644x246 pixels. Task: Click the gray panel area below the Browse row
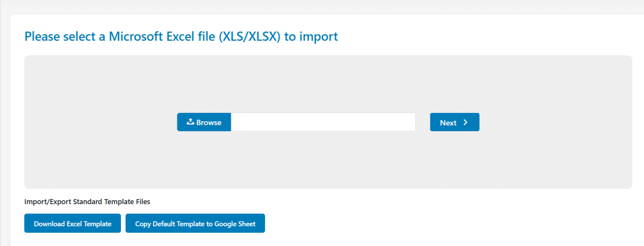tap(328, 160)
